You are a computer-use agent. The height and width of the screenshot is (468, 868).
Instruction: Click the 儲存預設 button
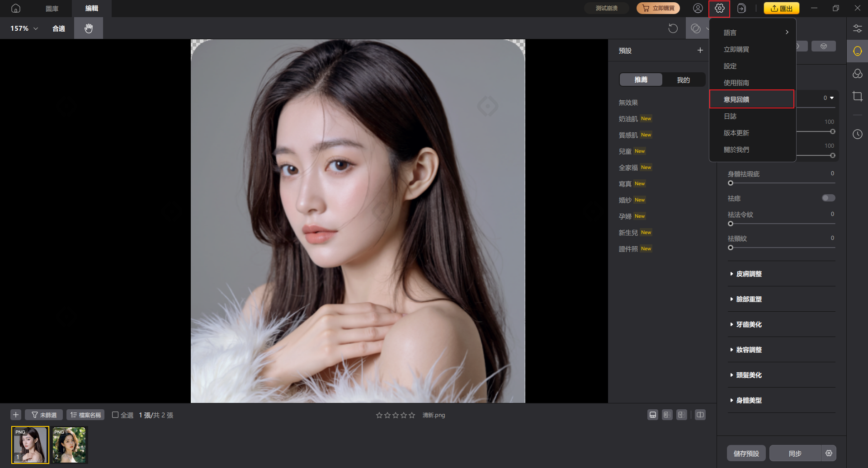(x=746, y=453)
